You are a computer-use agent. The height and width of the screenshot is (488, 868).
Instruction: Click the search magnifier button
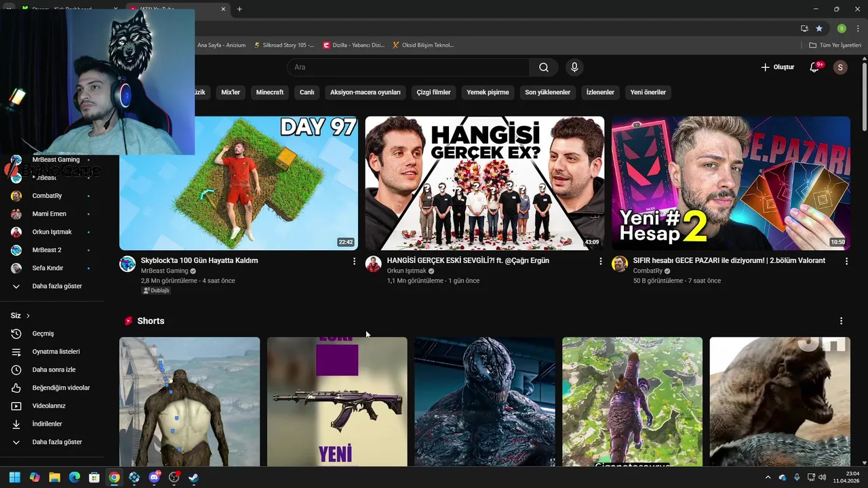point(544,67)
